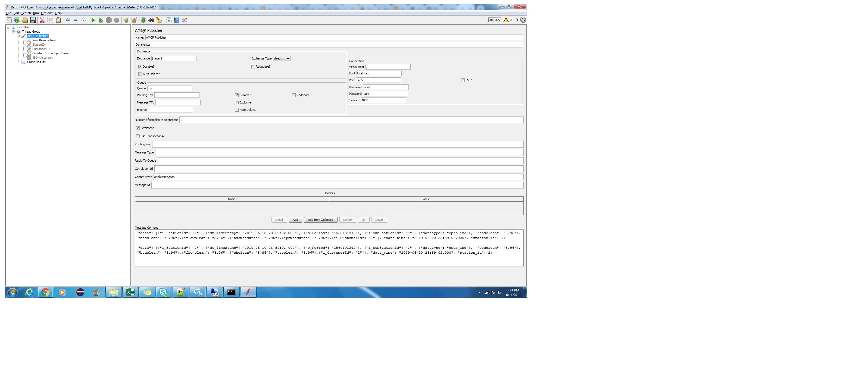Click the Reset Search yellow broom icon

[159, 20]
